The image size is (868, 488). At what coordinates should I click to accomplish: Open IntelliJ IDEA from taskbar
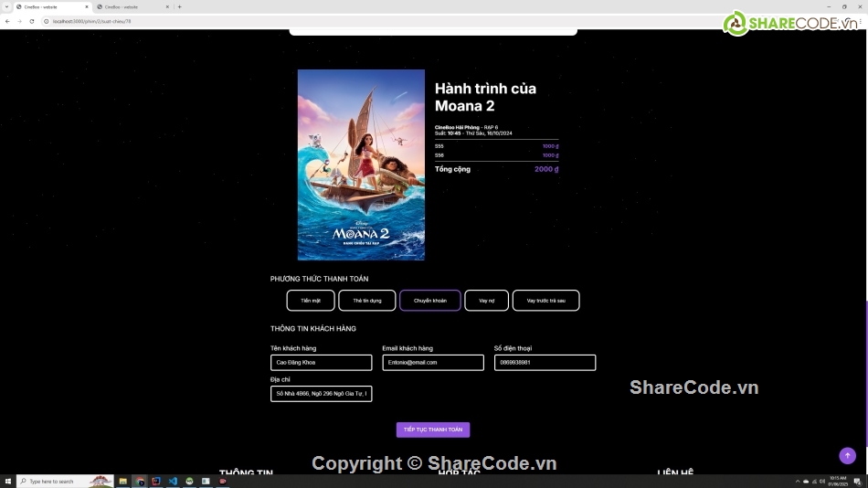(156, 482)
